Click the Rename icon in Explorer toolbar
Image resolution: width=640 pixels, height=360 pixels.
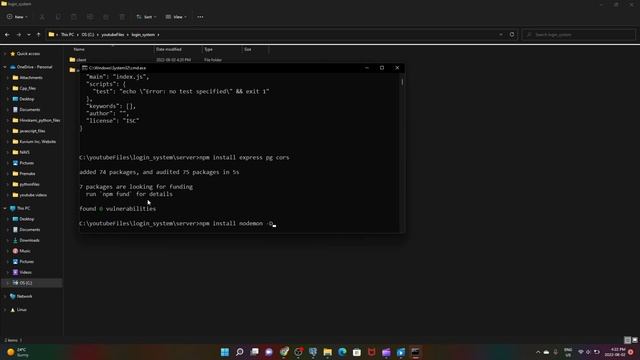[90, 17]
